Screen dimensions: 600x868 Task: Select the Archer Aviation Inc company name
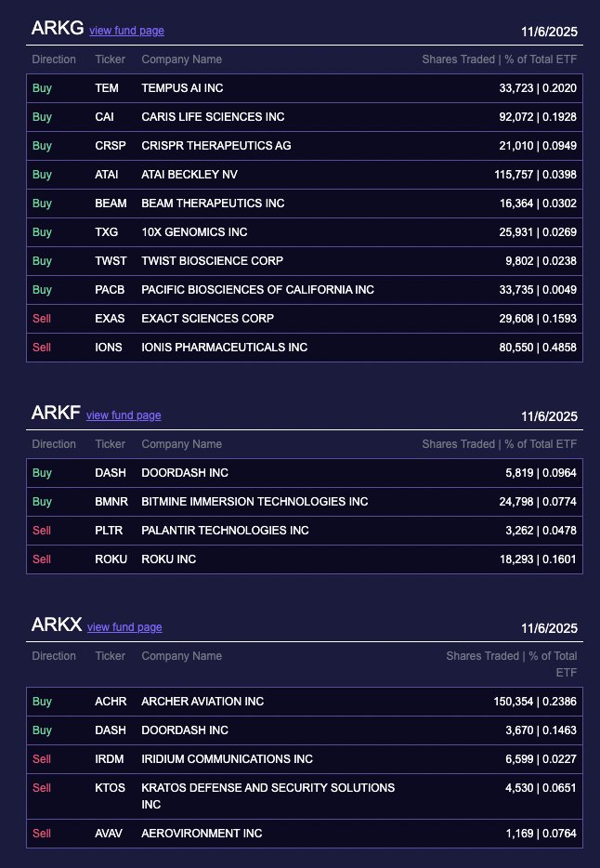tap(202, 702)
